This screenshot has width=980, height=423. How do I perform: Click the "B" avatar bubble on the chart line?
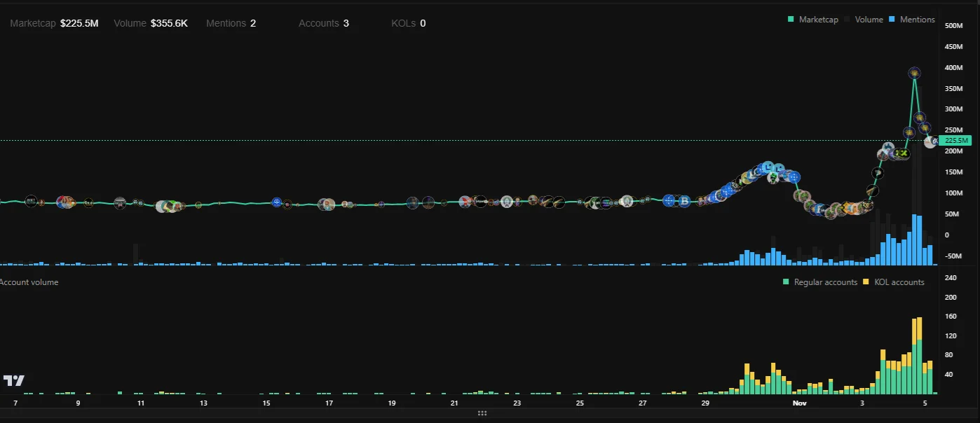pos(685,201)
